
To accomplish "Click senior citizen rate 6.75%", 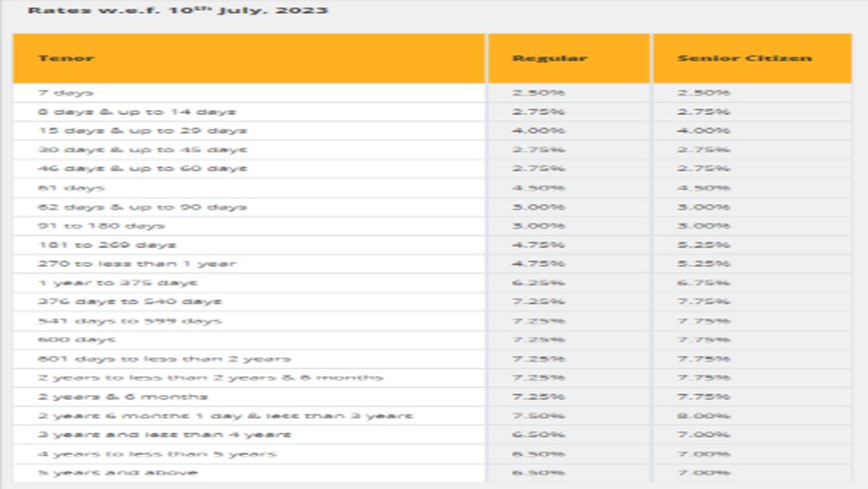I will 703,283.
